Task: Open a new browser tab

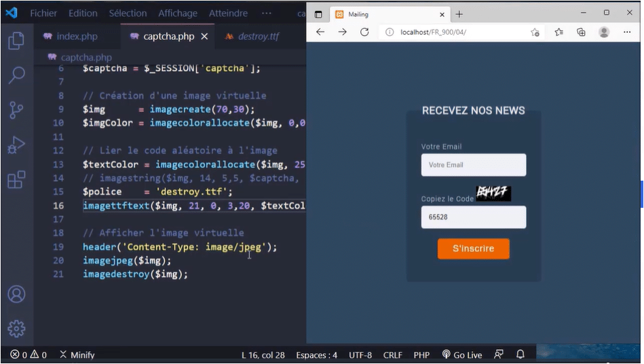Action: coord(459,14)
